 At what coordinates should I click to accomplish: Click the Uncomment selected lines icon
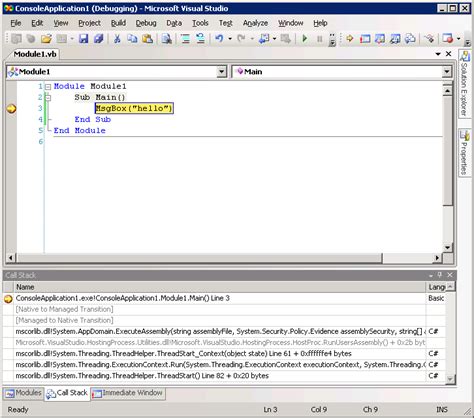[200, 39]
